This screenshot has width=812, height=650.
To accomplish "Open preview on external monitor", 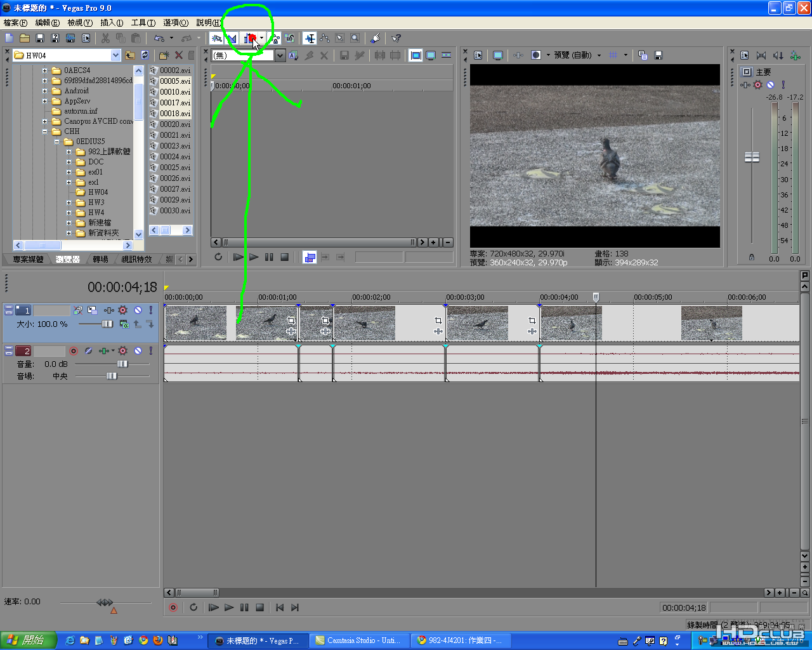I will [498, 56].
